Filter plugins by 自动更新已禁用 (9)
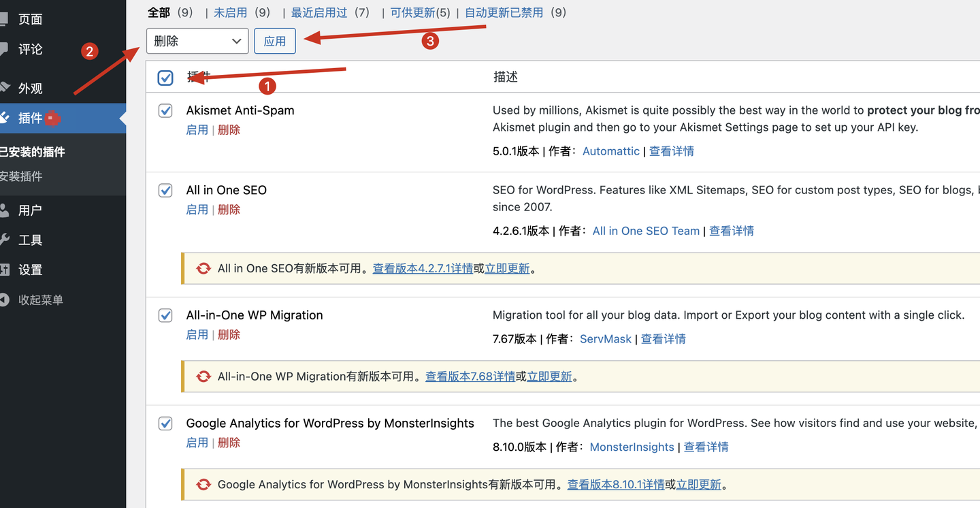The image size is (980, 508). pos(516,12)
